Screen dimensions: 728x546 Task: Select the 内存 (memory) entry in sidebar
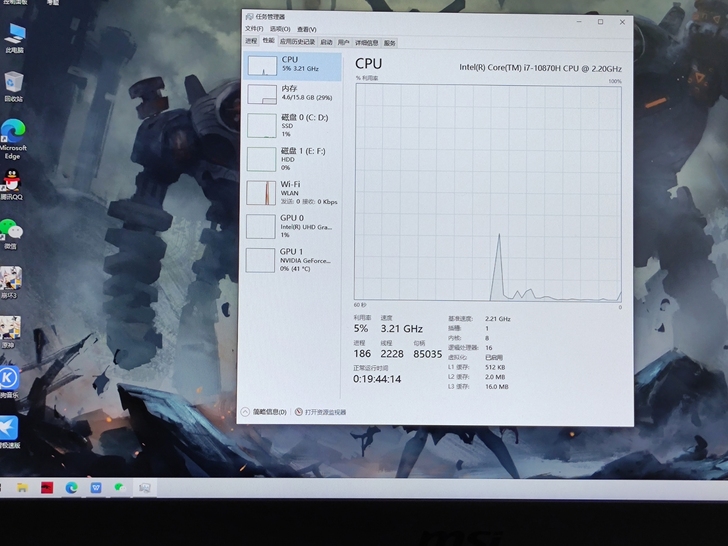coord(292,94)
